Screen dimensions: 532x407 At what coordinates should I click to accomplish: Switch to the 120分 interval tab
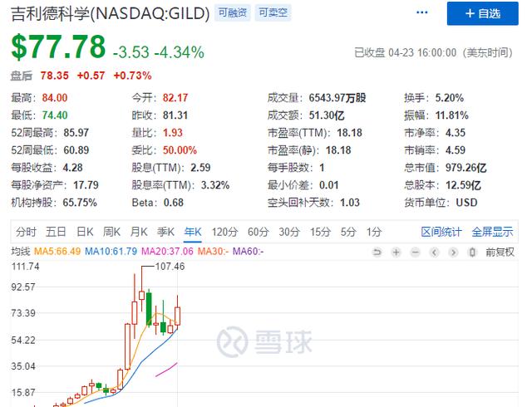[224, 232]
